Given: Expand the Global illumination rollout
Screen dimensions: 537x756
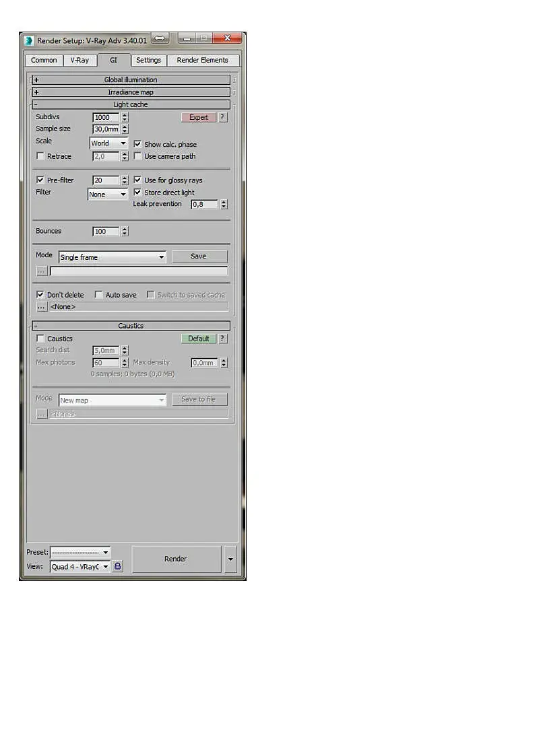Looking at the screenshot, I should pos(131,80).
